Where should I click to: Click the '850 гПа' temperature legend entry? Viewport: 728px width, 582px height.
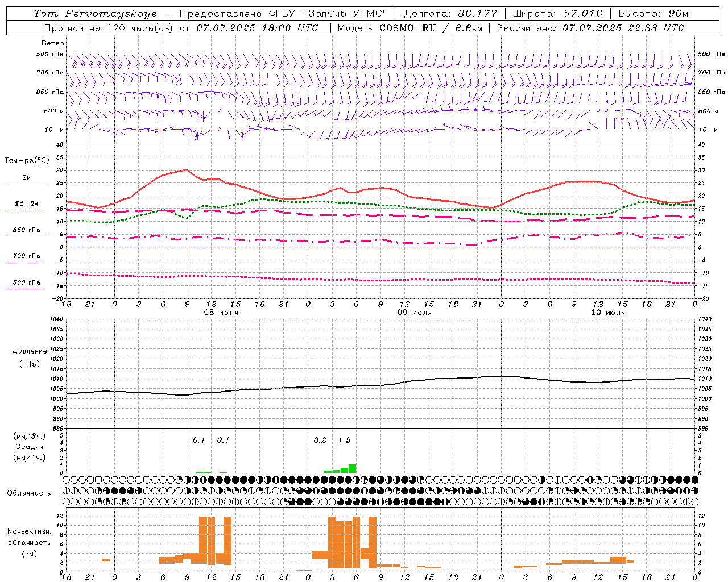pos(27,230)
